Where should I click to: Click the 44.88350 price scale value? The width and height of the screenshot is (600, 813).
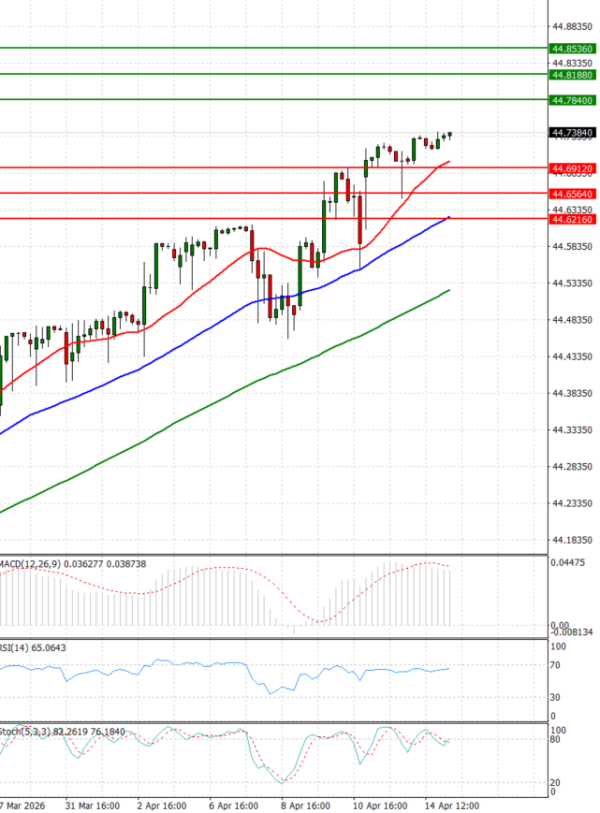(573, 26)
